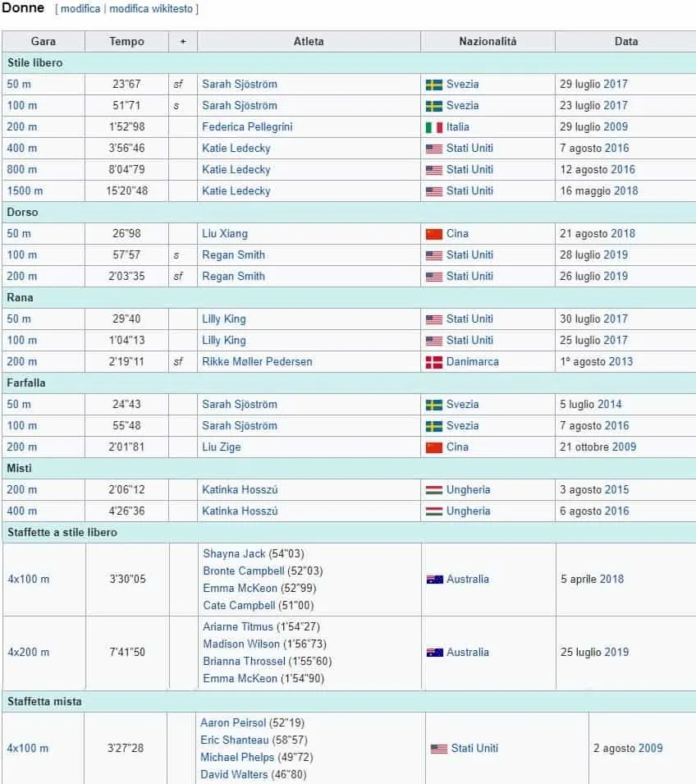Click the US flag in the 2 agosto 2009 row

point(439,749)
